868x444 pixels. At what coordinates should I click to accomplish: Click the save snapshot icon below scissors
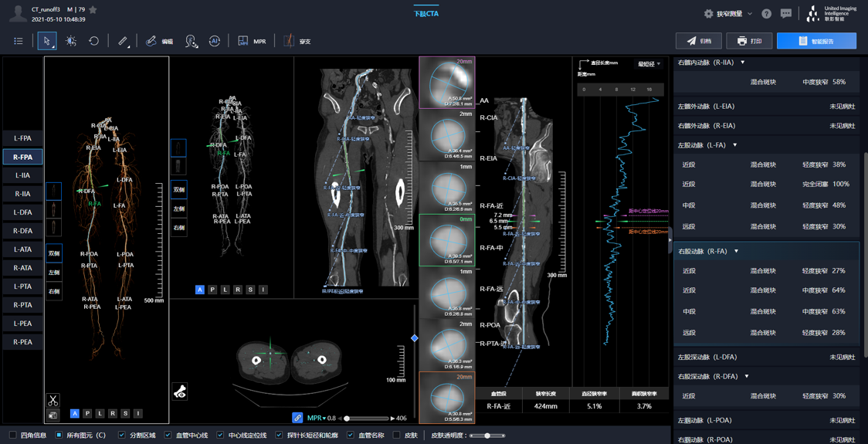click(53, 415)
